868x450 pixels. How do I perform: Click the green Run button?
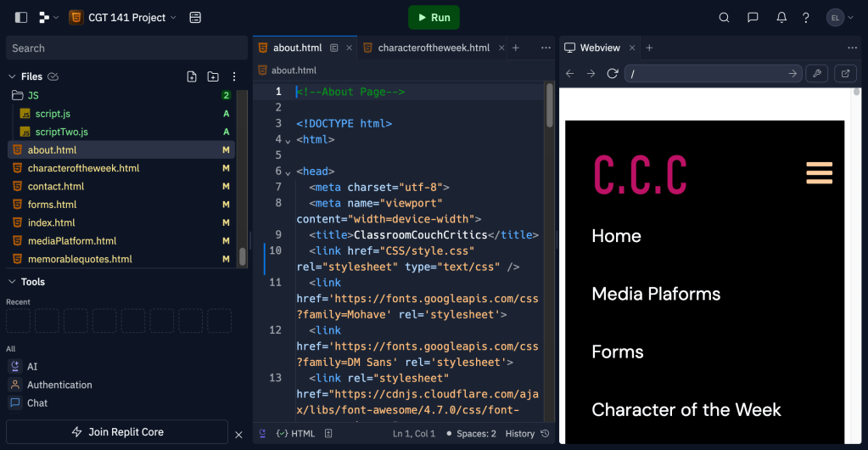[434, 17]
